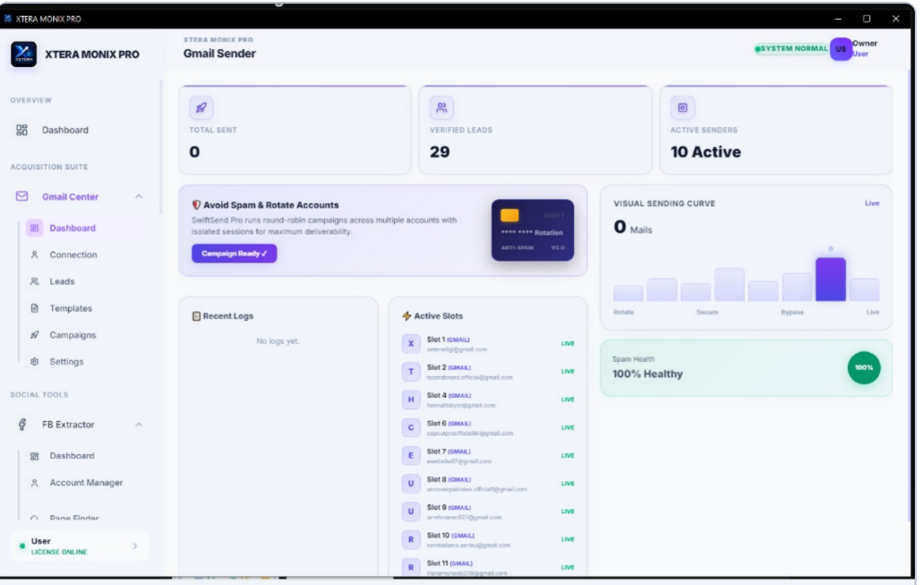Click the Leads people icon

pyautogui.click(x=34, y=281)
